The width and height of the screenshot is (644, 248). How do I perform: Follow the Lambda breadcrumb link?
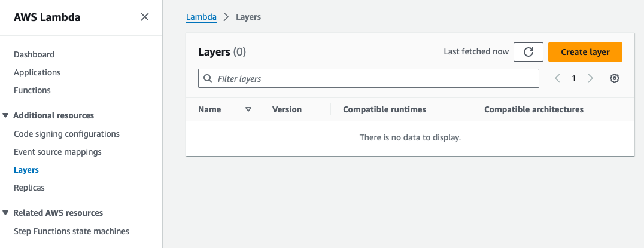click(201, 17)
